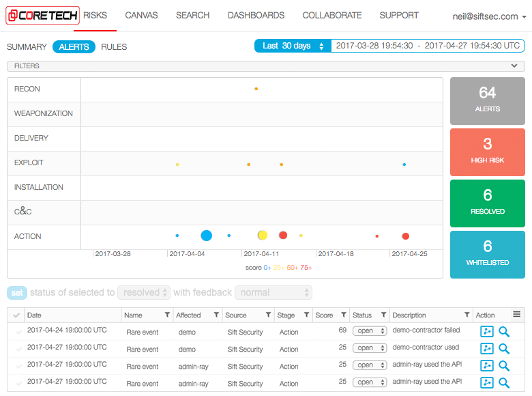The height and width of the screenshot is (396, 532).
Task: Open the CANVAS tab
Action: point(141,15)
